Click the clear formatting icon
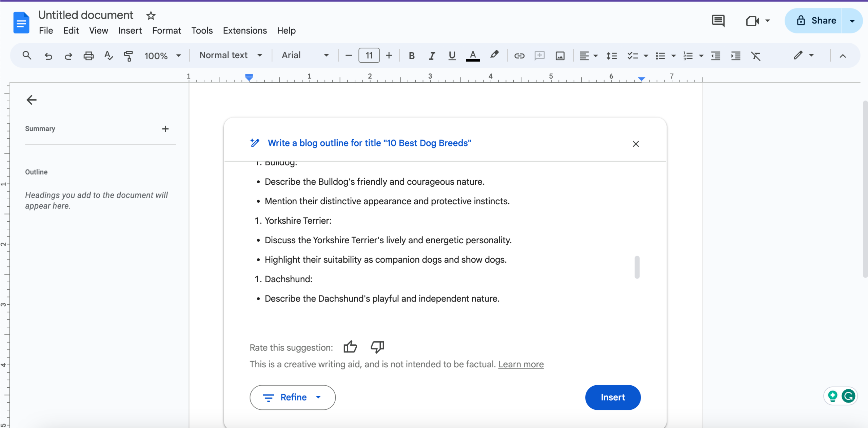 pyautogui.click(x=756, y=56)
